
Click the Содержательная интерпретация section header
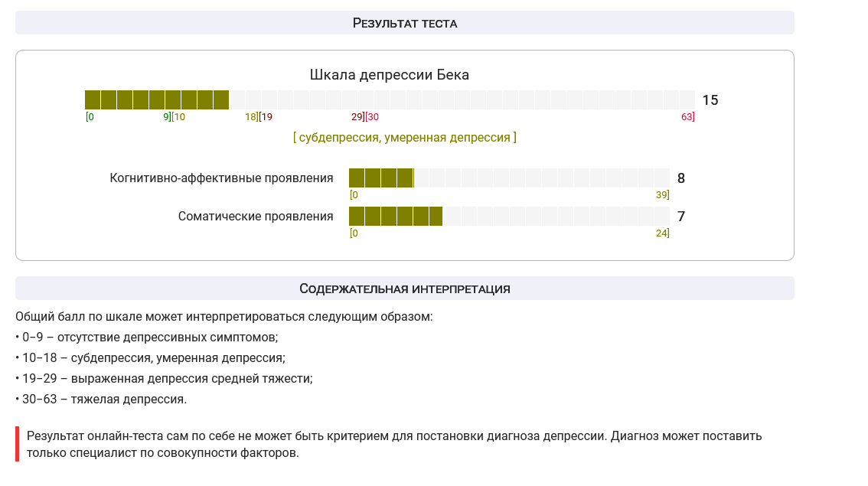405,289
